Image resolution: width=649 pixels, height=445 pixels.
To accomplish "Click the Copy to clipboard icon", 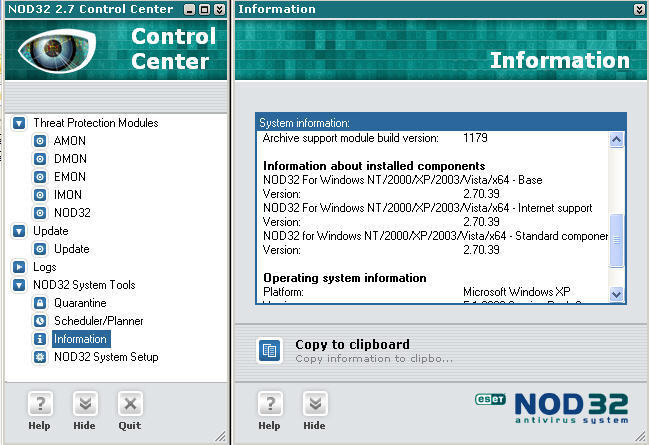I will point(269,351).
